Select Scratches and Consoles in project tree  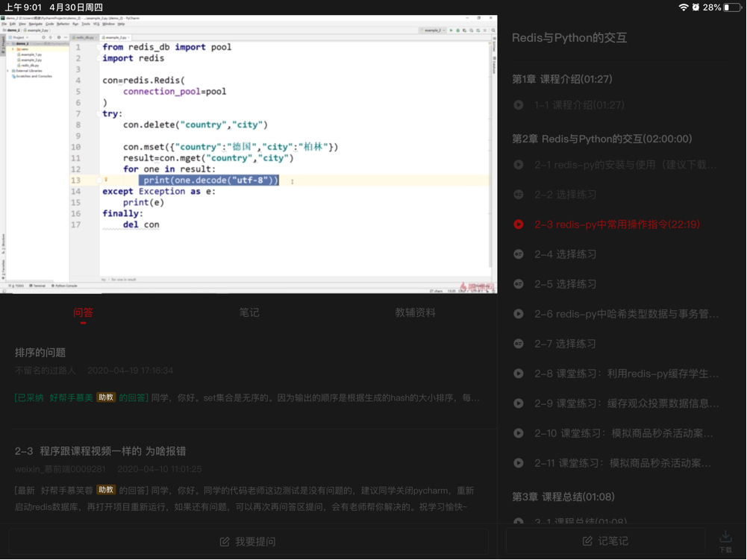coord(32,76)
